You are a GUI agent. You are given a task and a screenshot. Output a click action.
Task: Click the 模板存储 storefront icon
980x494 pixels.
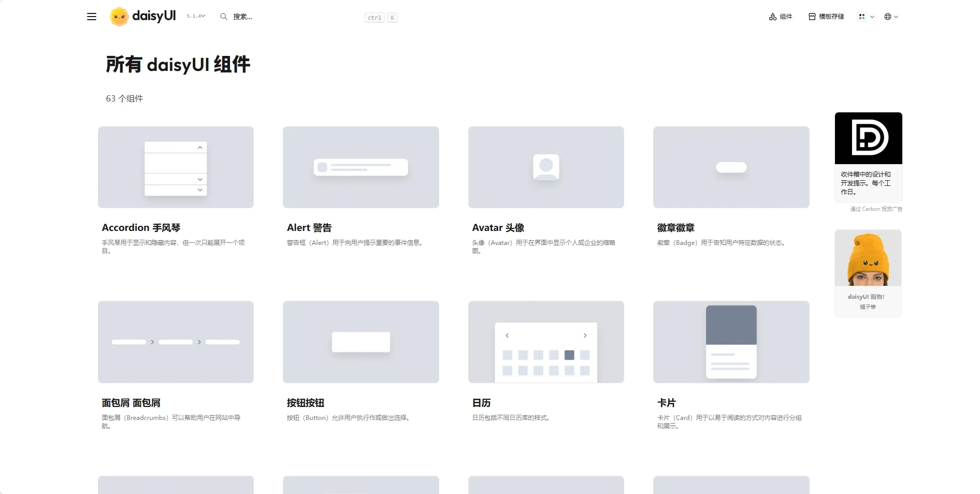(x=811, y=17)
